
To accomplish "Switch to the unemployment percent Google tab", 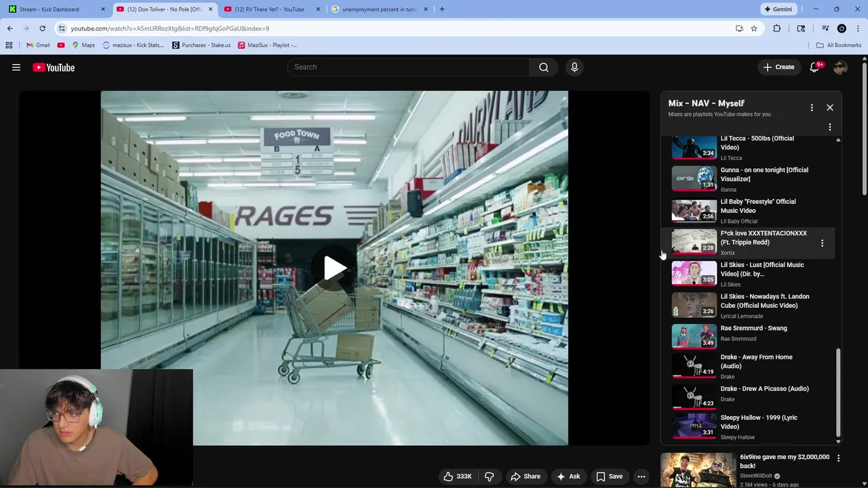I will click(x=378, y=9).
